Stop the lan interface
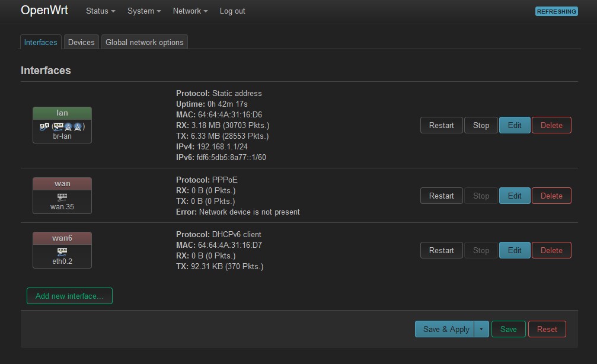The width and height of the screenshot is (597, 364). pyautogui.click(x=481, y=125)
